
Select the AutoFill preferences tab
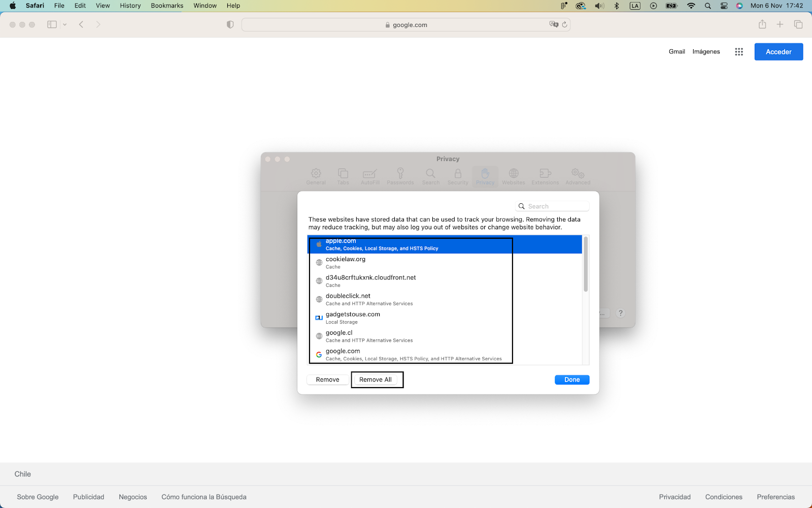[x=370, y=177]
